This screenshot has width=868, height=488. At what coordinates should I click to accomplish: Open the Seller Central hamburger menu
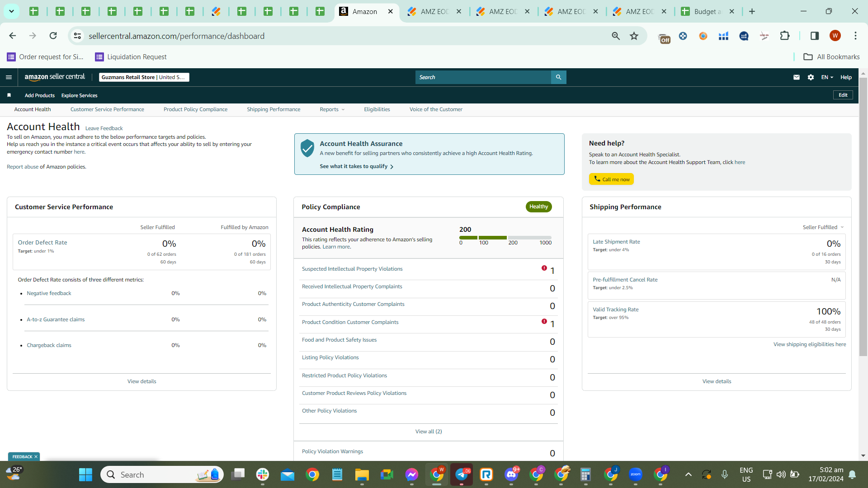coord(9,77)
